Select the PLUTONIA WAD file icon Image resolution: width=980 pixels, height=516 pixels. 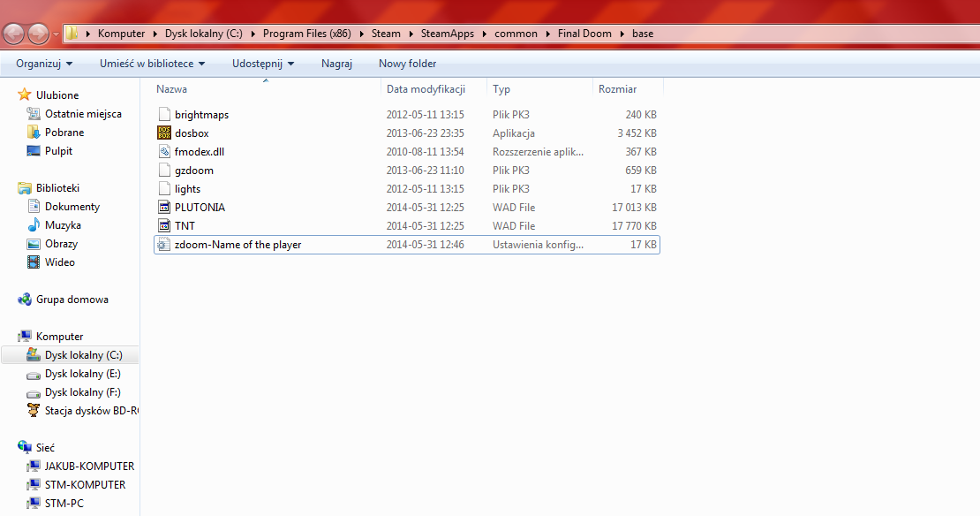(163, 207)
